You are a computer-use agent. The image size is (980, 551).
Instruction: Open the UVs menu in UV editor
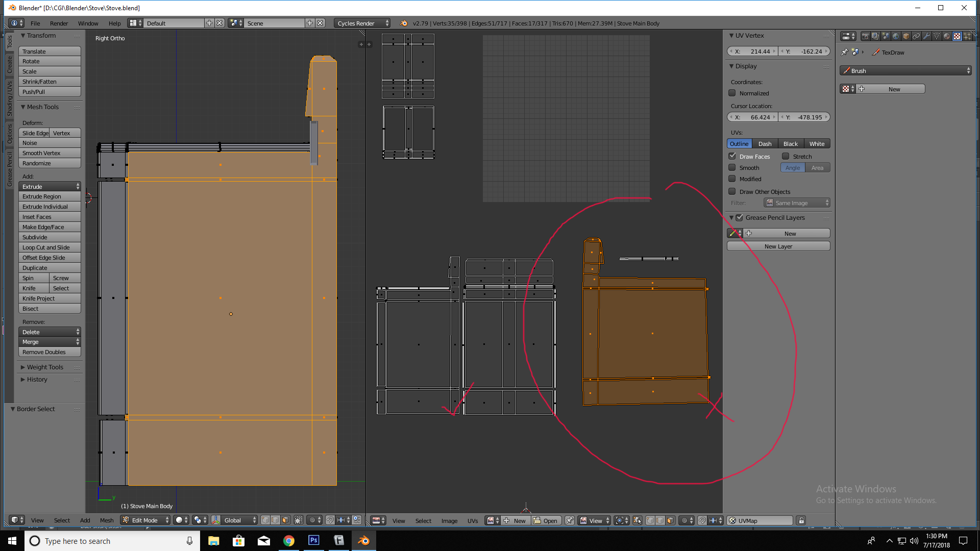473,521
